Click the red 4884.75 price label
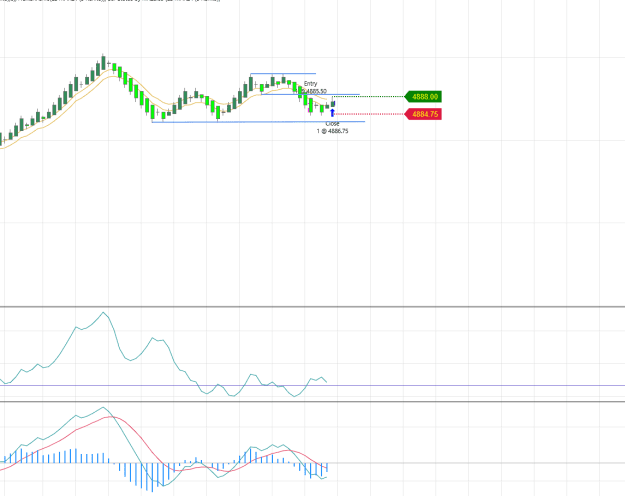Image resolution: width=625 pixels, height=496 pixels. (x=423, y=114)
